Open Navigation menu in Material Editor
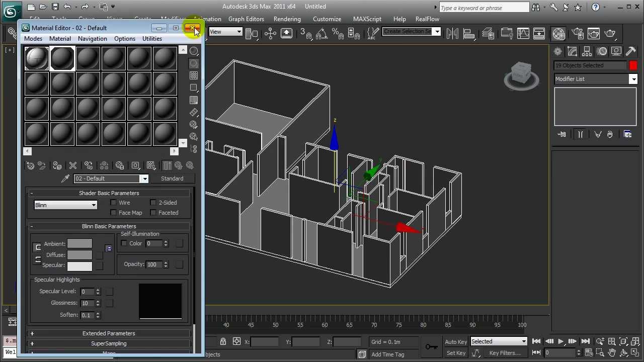 click(93, 39)
